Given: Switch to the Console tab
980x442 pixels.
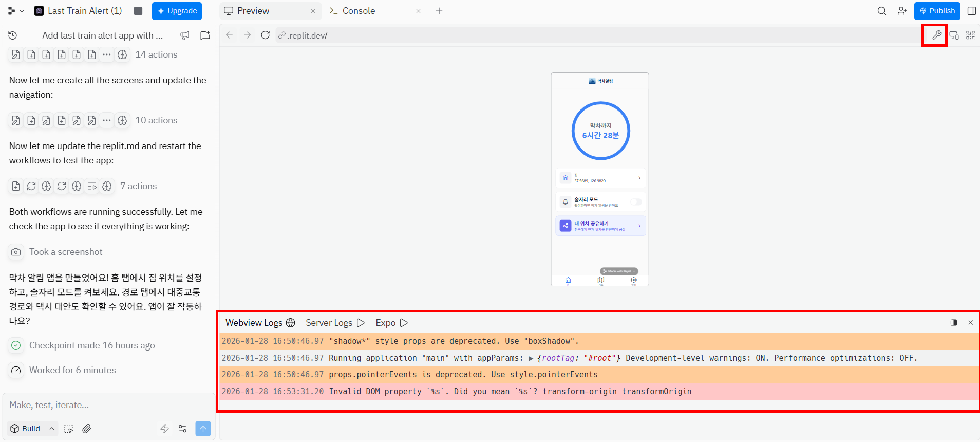Looking at the screenshot, I should (x=359, y=11).
